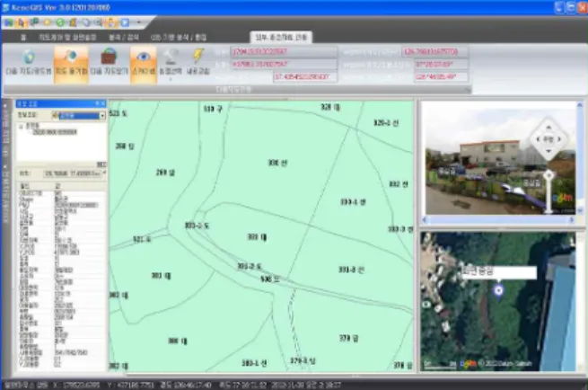Select the active external contents link tab

pyautogui.click(x=281, y=37)
